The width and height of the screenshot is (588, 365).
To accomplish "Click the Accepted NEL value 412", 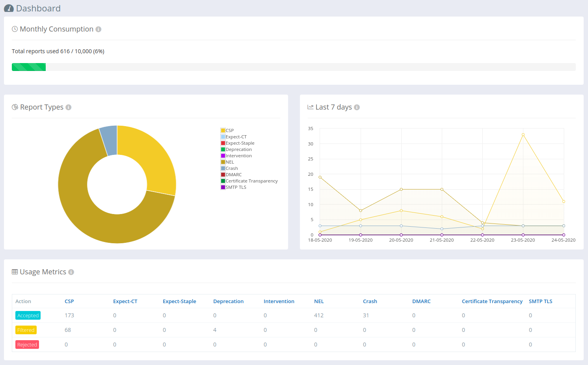I will click(x=319, y=315).
